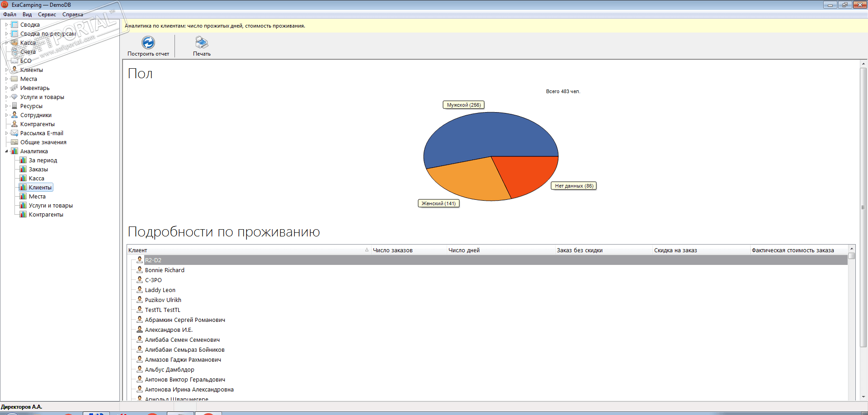Click the Аналитика chart icon

(14, 151)
